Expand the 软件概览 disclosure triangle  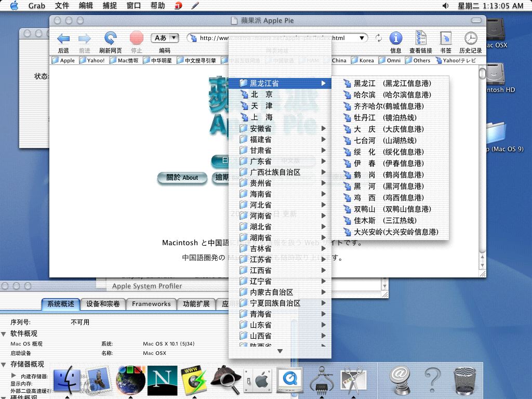pyautogui.click(x=4, y=334)
